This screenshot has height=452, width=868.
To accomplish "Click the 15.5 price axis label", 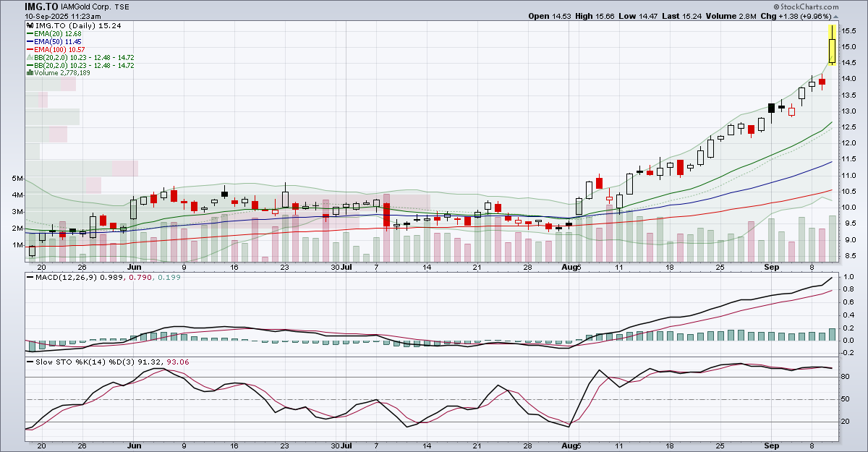I will [x=849, y=30].
